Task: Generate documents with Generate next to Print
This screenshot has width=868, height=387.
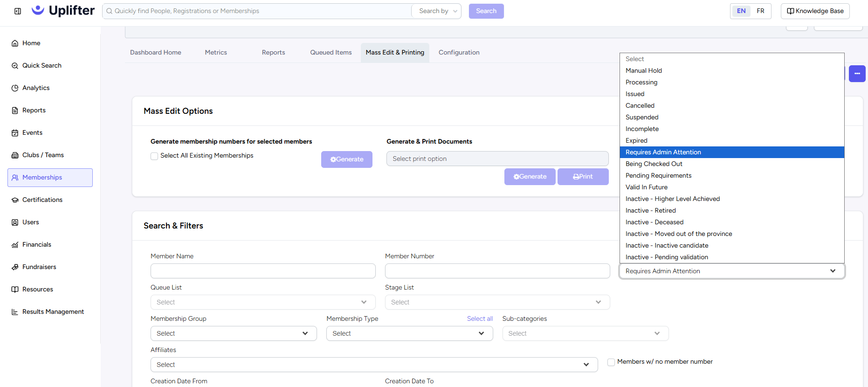Action: click(x=530, y=177)
